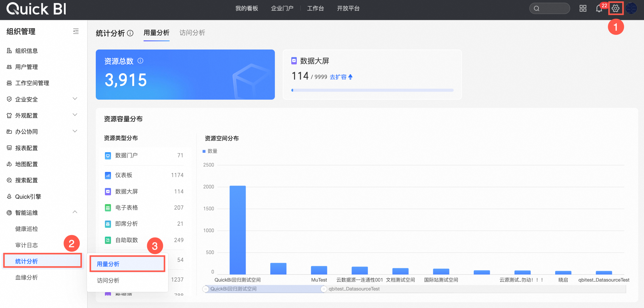
Task: Click the Quick引擎 sidebar icon
Action: tap(9, 197)
